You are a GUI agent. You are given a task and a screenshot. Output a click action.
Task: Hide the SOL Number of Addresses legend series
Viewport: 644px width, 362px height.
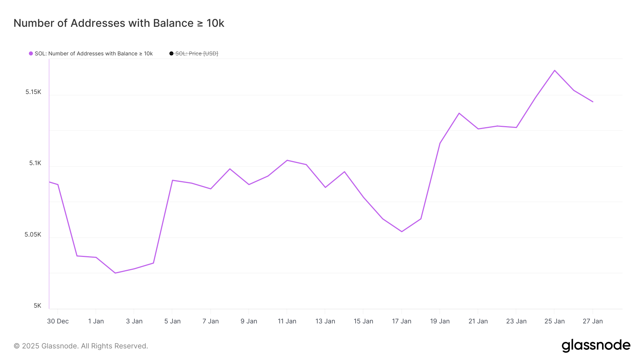point(93,54)
